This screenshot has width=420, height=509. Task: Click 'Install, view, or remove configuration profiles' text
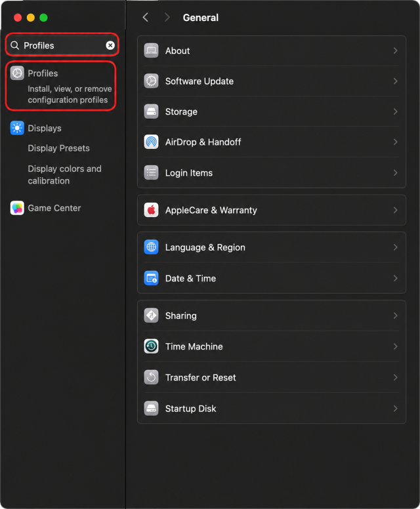[70, 94]
